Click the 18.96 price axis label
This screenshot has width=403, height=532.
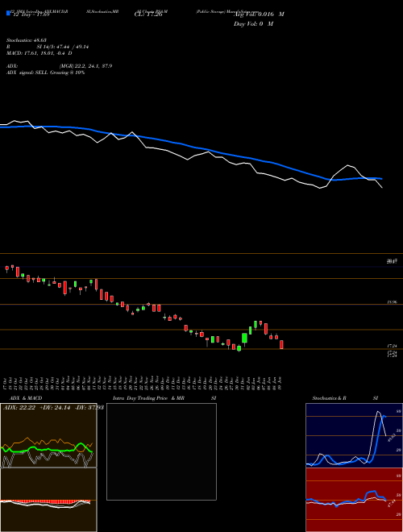point(392,302)
